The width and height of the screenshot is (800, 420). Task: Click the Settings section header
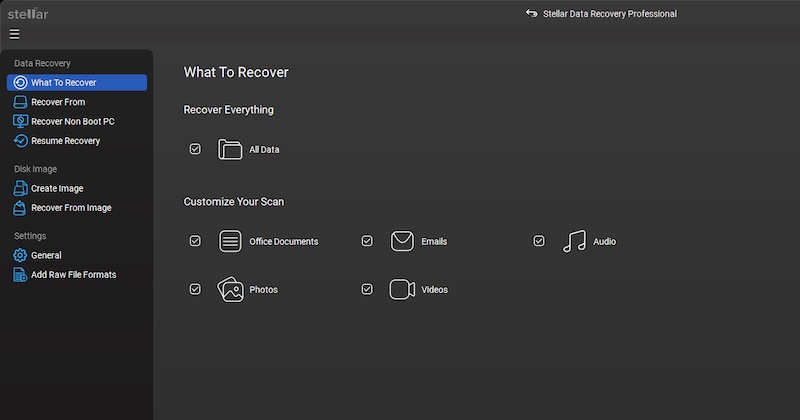(30, 236)
